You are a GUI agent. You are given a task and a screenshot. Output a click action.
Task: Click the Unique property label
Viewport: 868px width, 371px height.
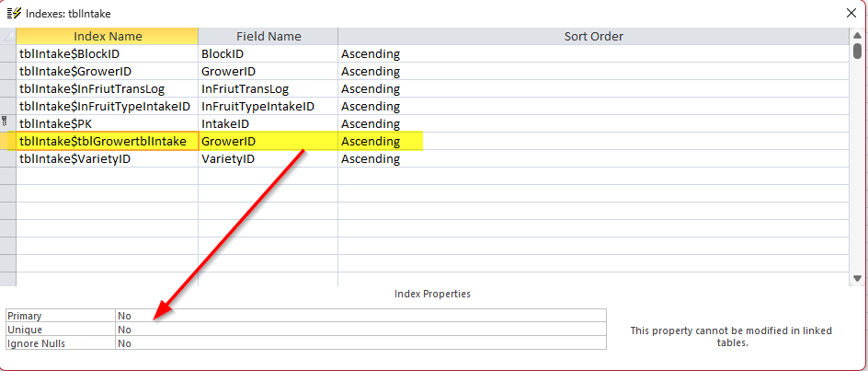point(61,330)
